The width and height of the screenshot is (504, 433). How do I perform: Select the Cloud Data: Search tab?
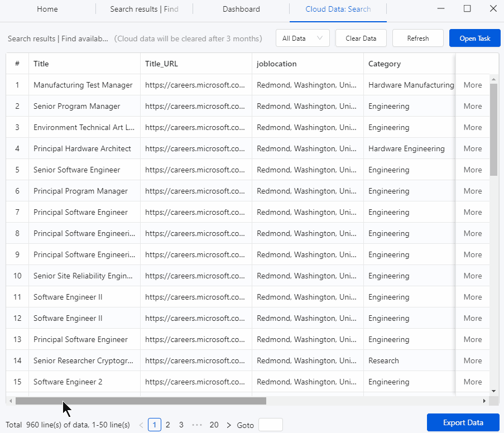click(x=338, y=9)
